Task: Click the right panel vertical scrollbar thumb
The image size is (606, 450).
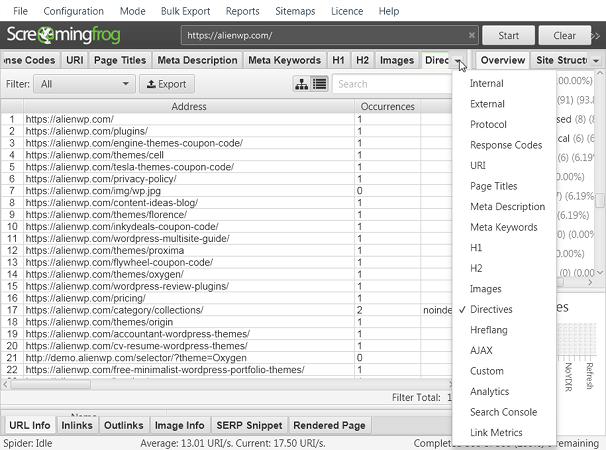Action: tap(600, 201)
